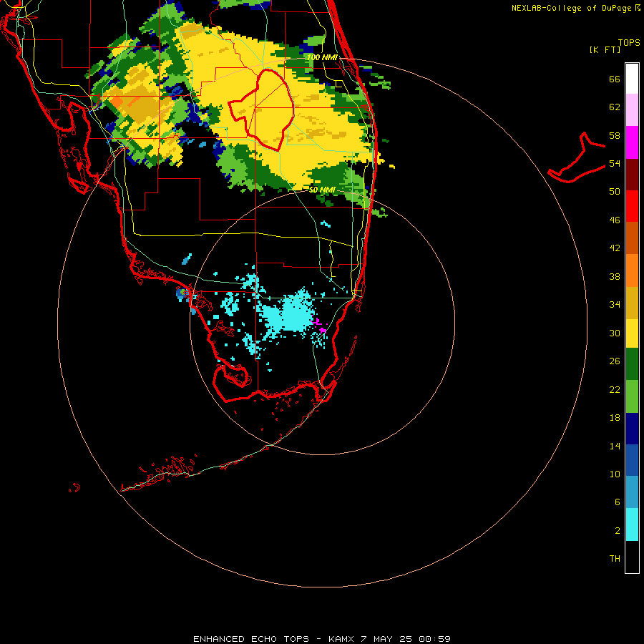The height and width of the screenshot is (644, 644).
Task: Click the 14 legend value
Action: click(615, 446)
